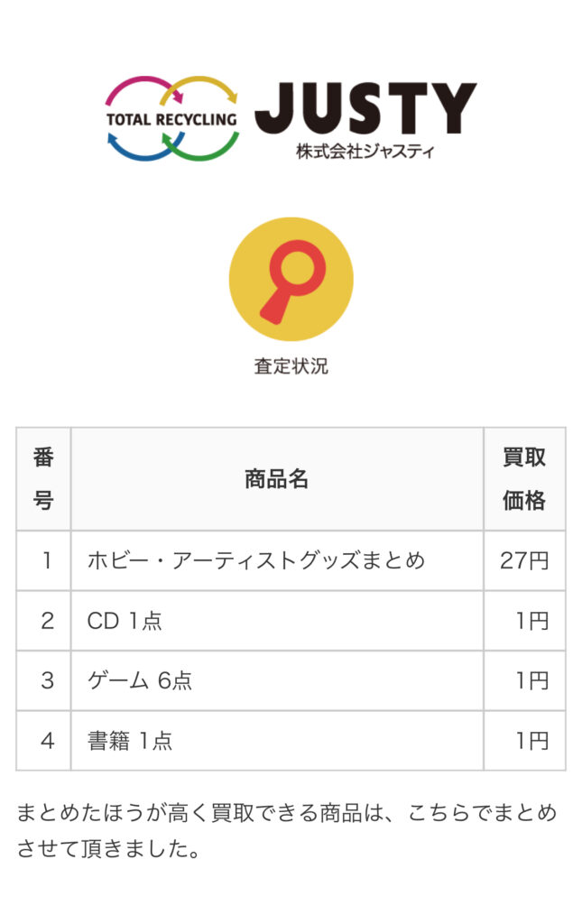Click the ホビー・アーティストグッズまとめ item row
Screen dimensions: 582x924
(291, 560)
